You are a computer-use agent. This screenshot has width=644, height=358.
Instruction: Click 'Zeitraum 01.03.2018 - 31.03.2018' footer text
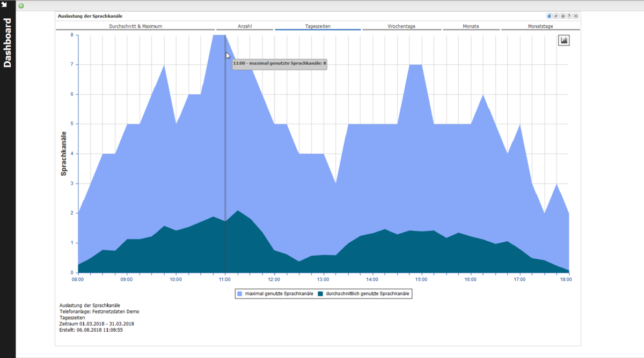click(x=97, y=324)
